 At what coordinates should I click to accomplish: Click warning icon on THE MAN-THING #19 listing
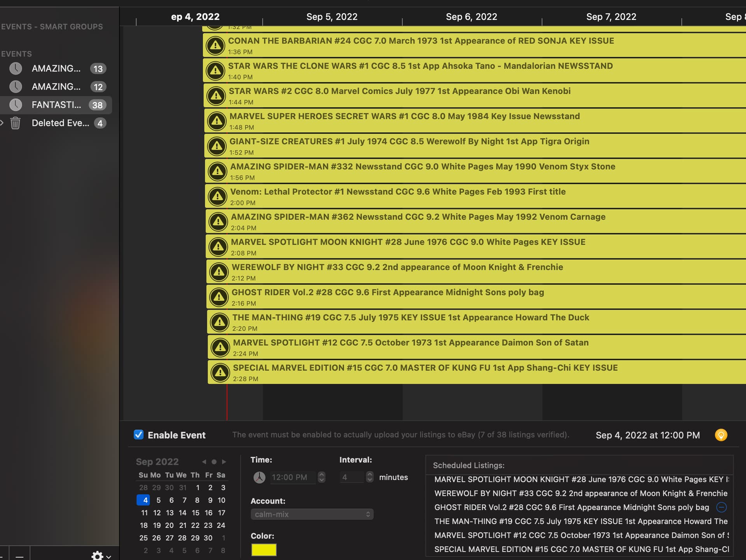(x=220, y=322)
